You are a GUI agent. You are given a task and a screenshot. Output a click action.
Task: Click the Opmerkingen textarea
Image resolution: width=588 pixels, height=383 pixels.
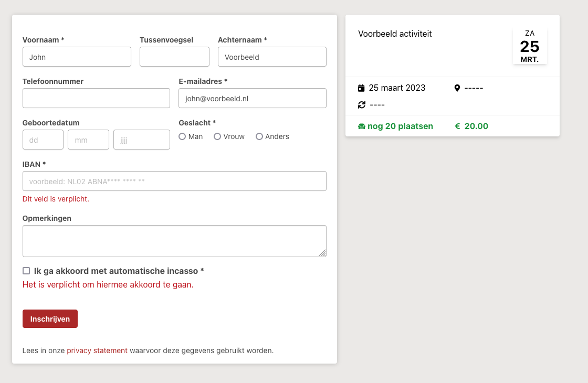[x=174, y=241]
